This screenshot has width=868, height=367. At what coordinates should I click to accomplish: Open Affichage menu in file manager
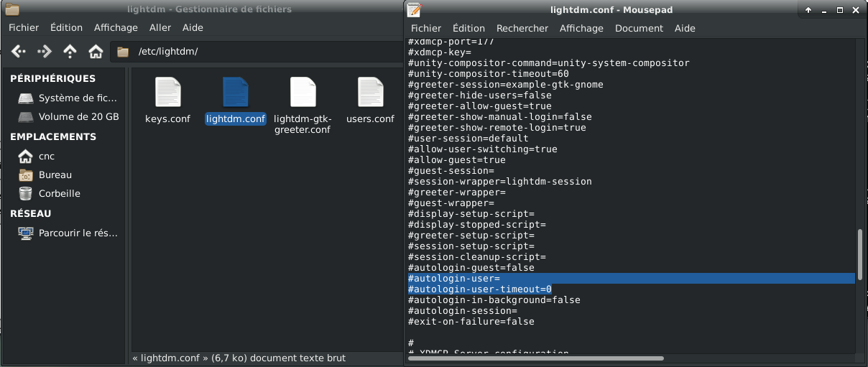(116, 27)
